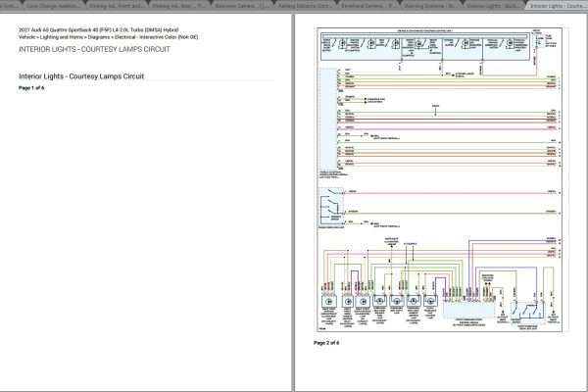Switch to the Rearview Camera tab
Viewport: 588px width, 392px height.
point(242,6)
